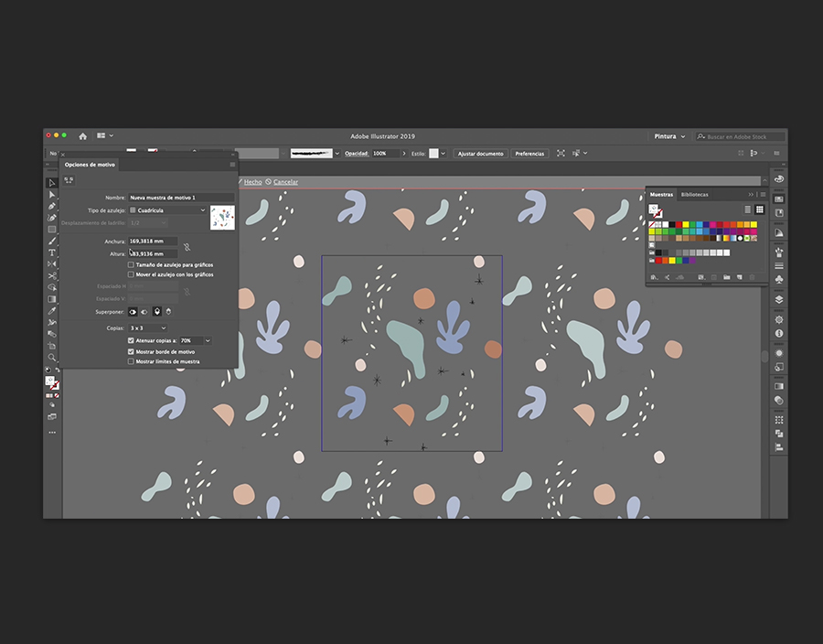Open arrange documents dropdown
The image size is (823, 644).
(x=105, y=135)
